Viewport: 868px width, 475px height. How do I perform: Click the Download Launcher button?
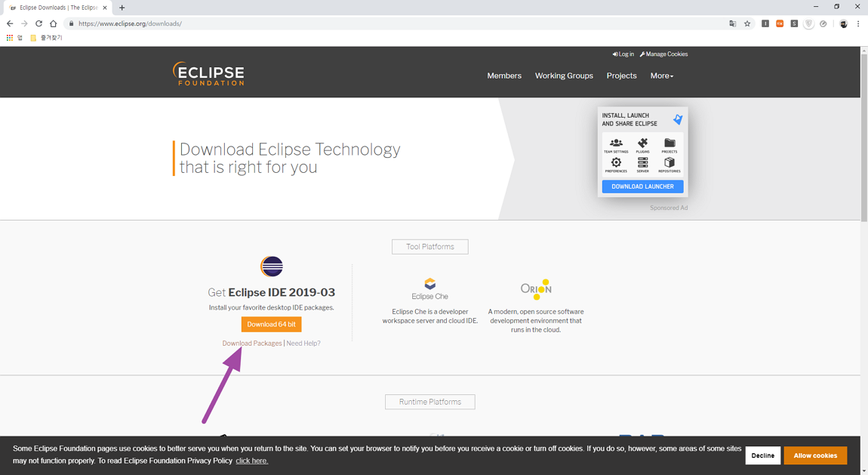click(x=642, y=187)
